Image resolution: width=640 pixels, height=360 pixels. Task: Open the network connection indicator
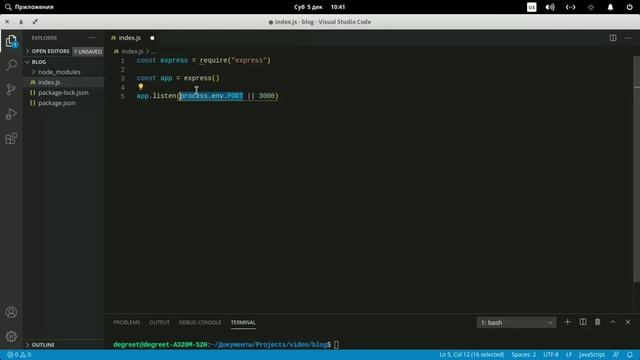(571, 7)
